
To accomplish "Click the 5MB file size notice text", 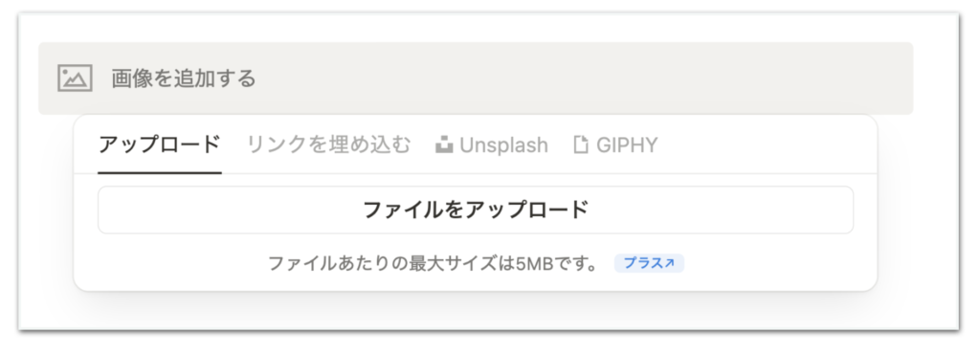I will [434, 263].
